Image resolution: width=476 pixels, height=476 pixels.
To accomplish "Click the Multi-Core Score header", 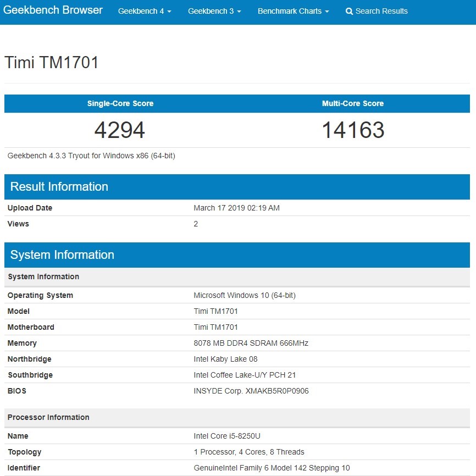I will (353, 103).
